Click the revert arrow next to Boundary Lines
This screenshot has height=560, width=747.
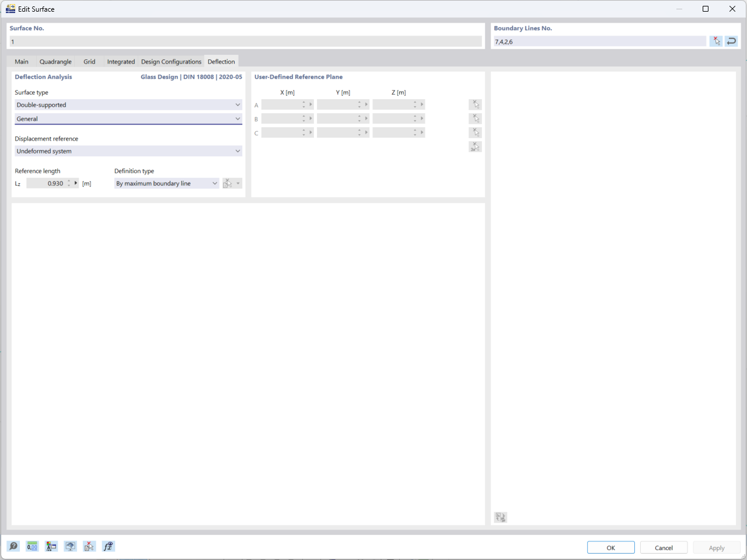click(x=731, y=41)
